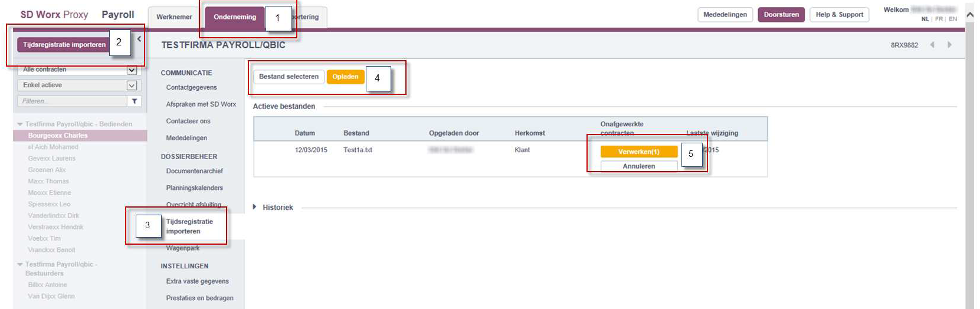
Task: Open the Onderneming tab
Action: (x=234, y=17)
